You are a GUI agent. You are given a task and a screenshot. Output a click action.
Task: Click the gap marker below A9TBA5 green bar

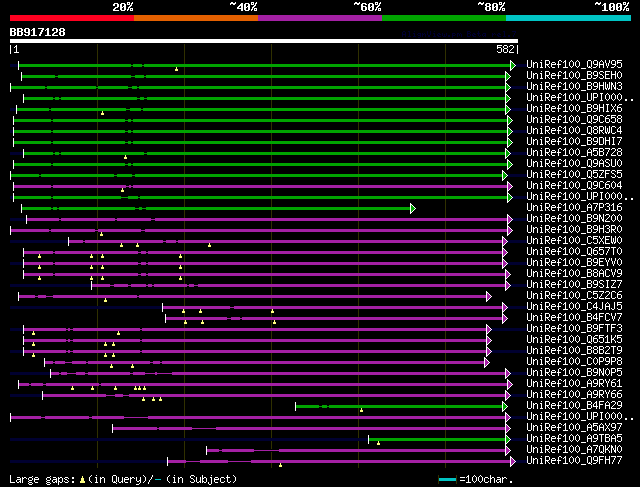click(x=378, y=443)
